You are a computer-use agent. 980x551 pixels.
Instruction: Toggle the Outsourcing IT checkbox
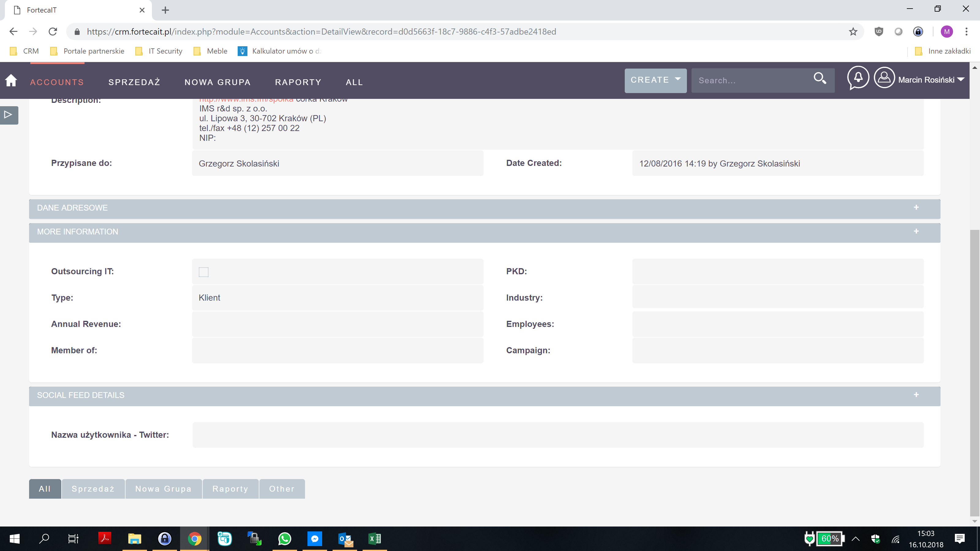point(204,272)
